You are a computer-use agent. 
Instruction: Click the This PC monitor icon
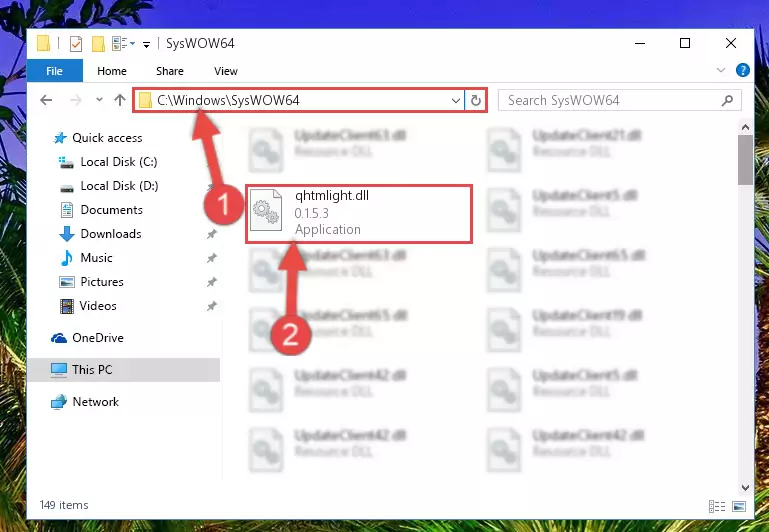(59, 370)
